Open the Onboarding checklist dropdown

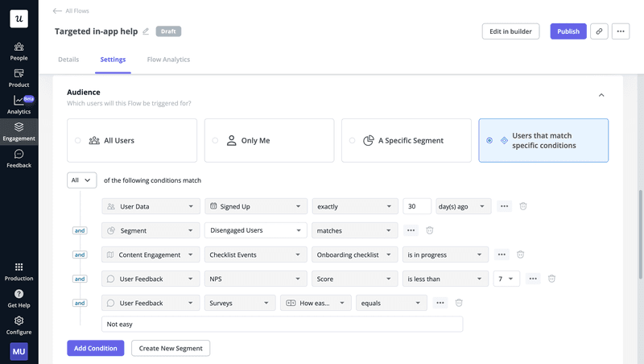tap(354, 254)
